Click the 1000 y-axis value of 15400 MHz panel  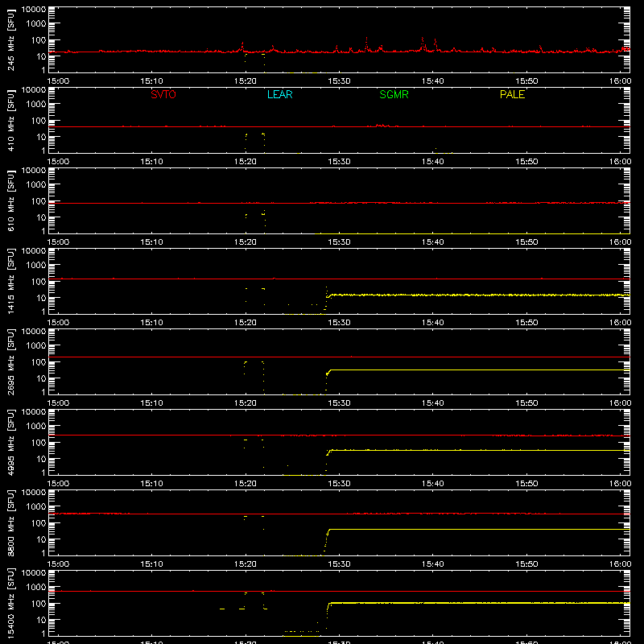36,588
